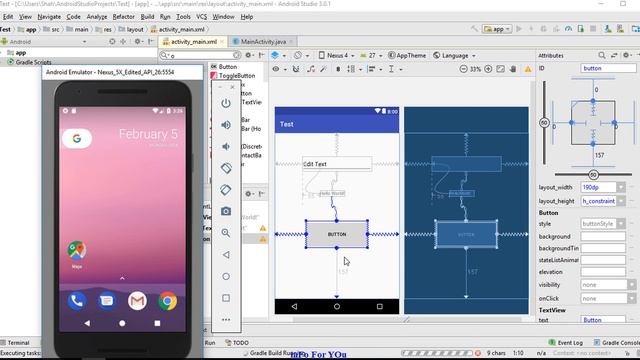Click background attribute field
This screenshot has width=640, height=360.
tap(603, 236)
